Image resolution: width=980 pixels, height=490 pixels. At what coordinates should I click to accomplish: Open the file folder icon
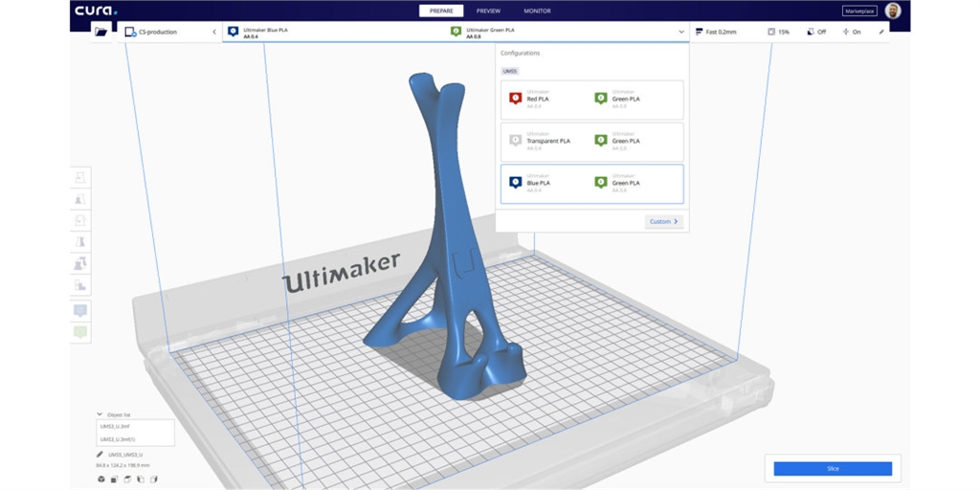click(100, 32)
